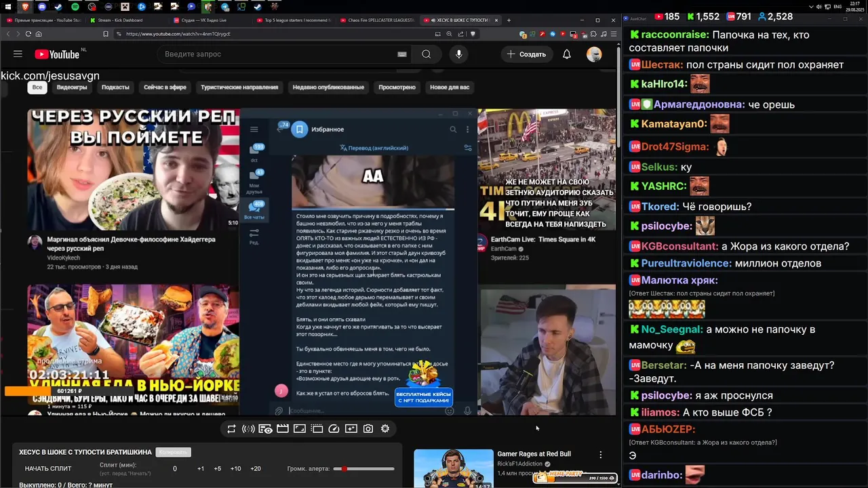Add +1 minute to split
868x488 pixels.
[x=201, y=469]
